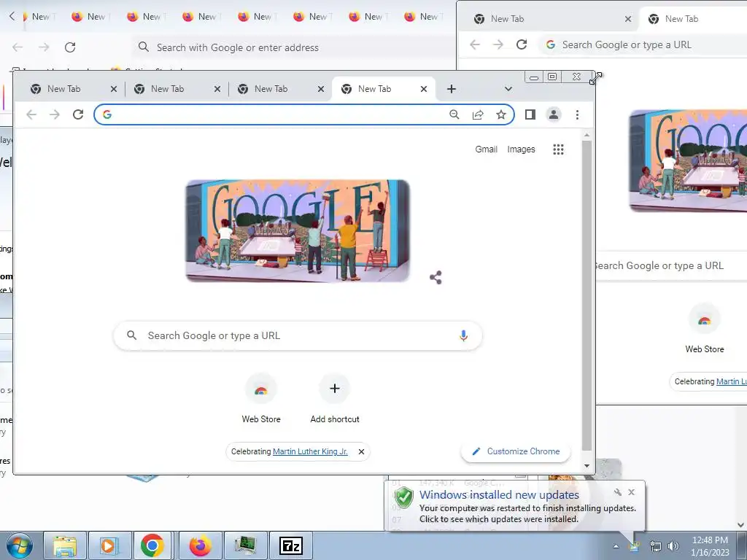This screenshot has width=747, height=560.
Task: Show hidden system tray icons
Action: (616, 546)
